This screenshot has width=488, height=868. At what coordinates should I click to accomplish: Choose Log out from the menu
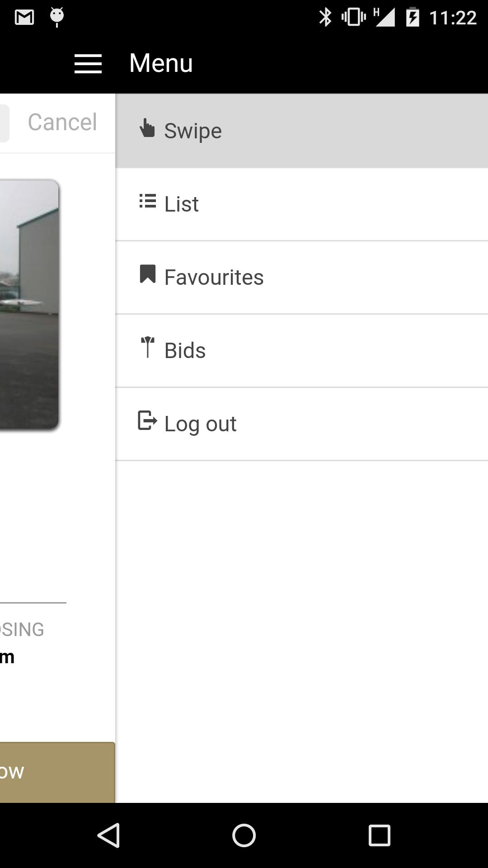pyautogui.click(x=301, y=424)
